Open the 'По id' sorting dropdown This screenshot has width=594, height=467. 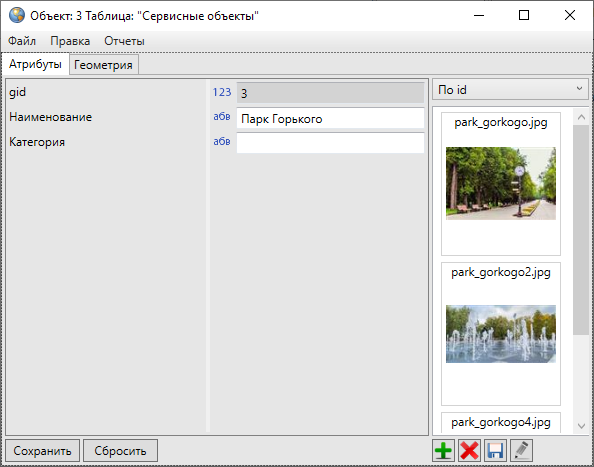pos(510,90)
